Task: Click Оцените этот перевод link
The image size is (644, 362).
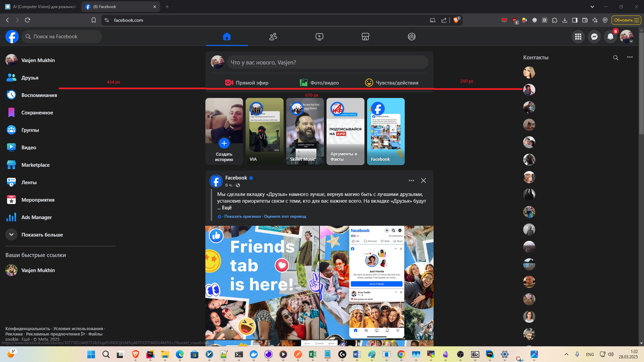Action: pyautogui.click(x=285, y=216)
